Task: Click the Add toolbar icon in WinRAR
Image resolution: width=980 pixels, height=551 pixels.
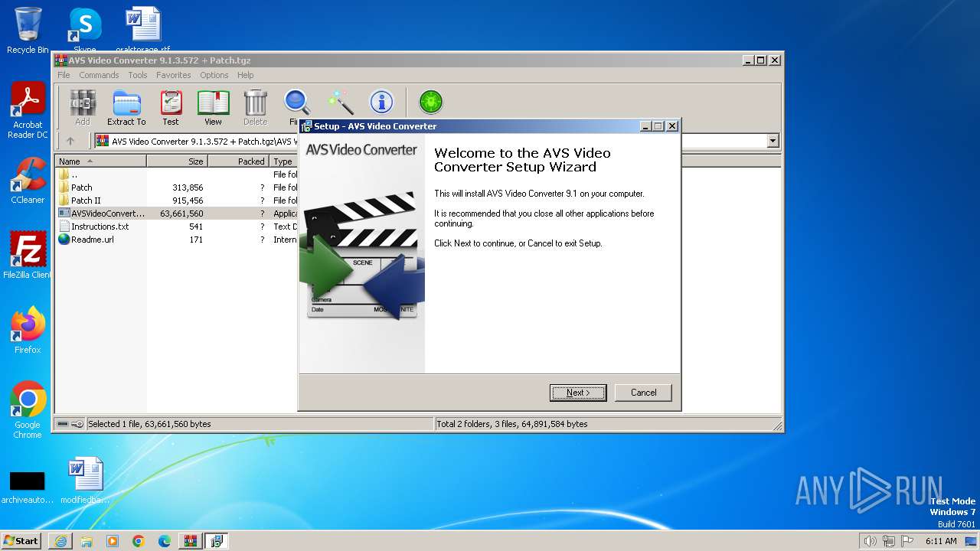Action: tap(83, 107)
